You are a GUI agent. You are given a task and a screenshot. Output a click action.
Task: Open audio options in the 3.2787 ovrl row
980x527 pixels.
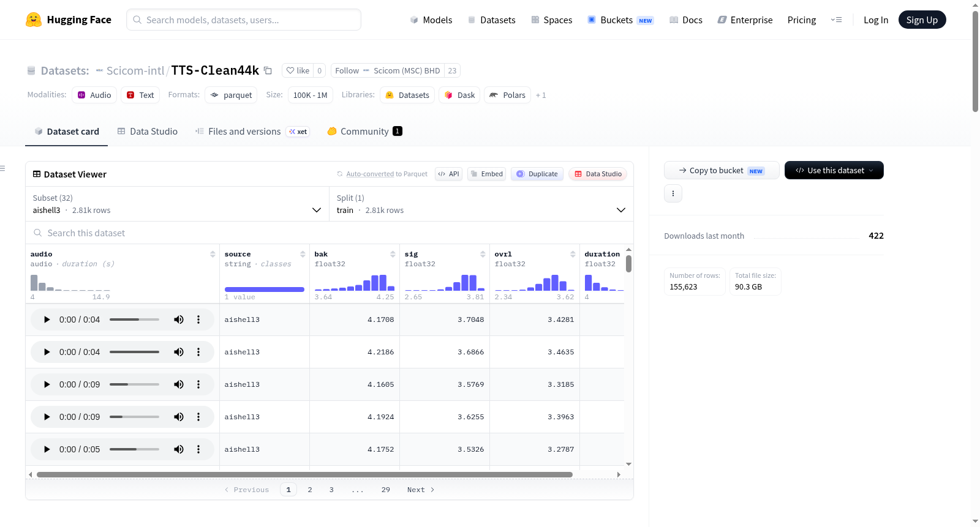point(198,449)
